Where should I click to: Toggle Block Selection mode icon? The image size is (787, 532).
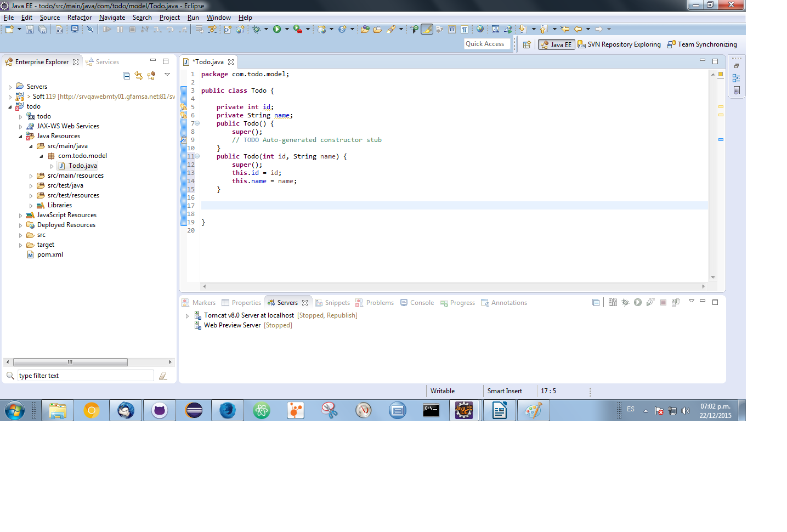(452, 29)
